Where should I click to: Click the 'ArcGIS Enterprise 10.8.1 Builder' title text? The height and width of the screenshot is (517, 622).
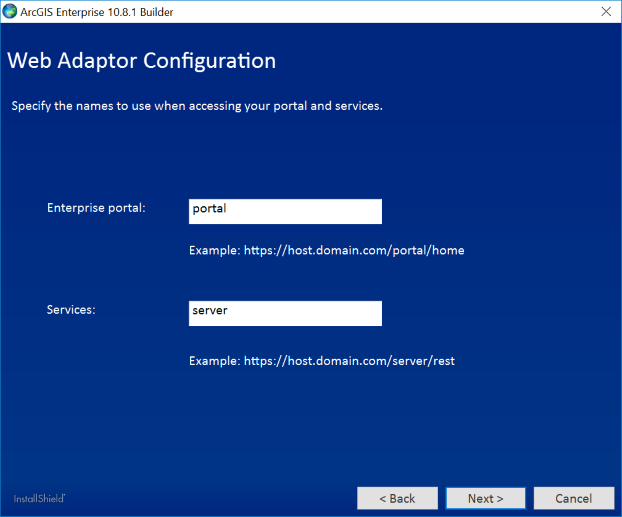(x=103, y=11)
